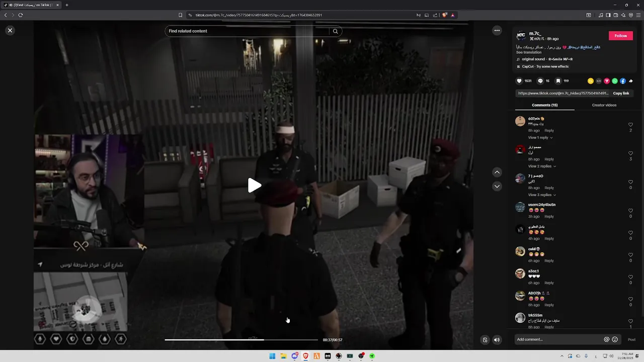This screenshot has width=644, height=362.
Task: Play the paused video
Action: pos(255,186)
